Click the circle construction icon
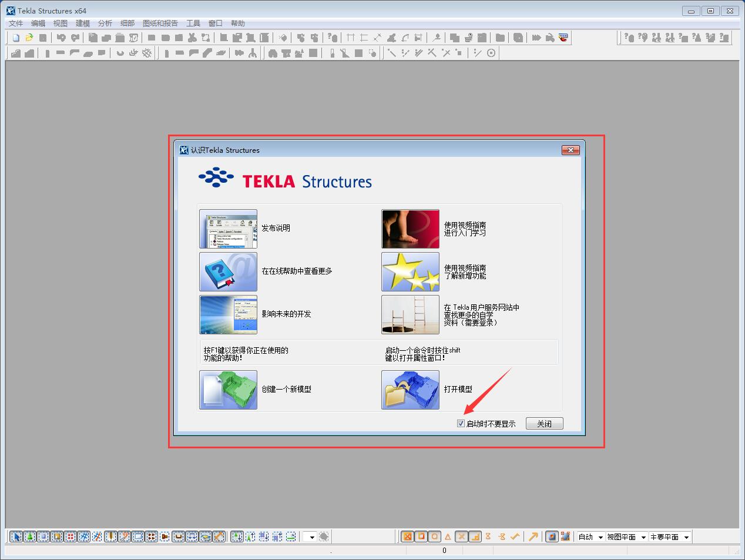 [491, 53]
